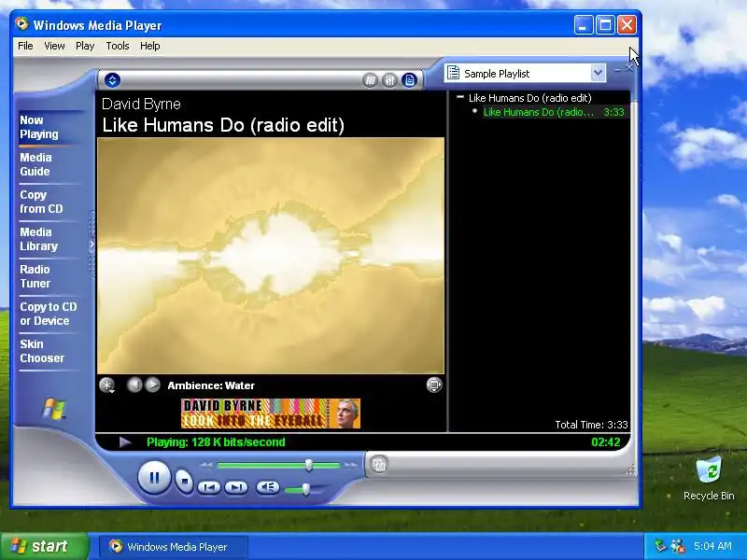The image size is (747, 560).
Task: Click the Windows logo in the sidebar
Action: coord(54,409)
